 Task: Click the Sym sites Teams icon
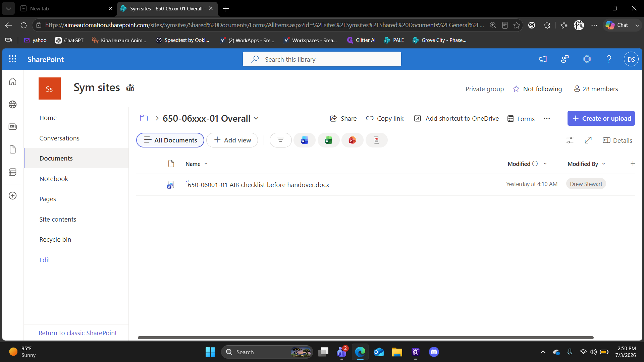(130, 88)
